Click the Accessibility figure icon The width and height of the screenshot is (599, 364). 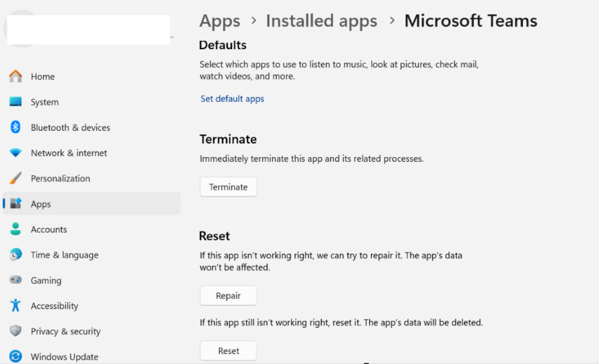tap(16, 306)
